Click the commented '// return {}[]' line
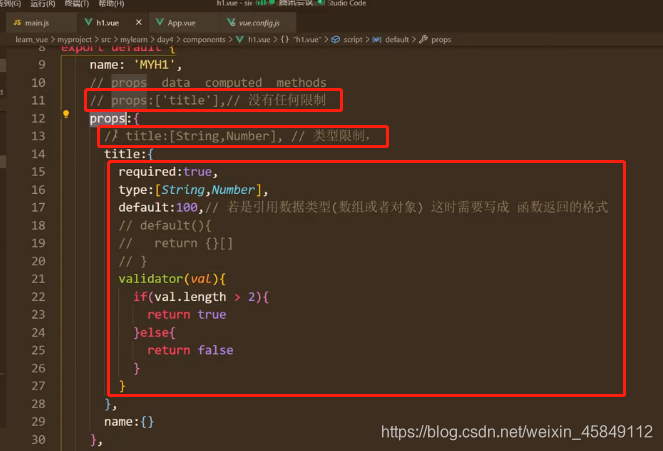The width and height of the screenshot is (663, 451). [175, 243]
